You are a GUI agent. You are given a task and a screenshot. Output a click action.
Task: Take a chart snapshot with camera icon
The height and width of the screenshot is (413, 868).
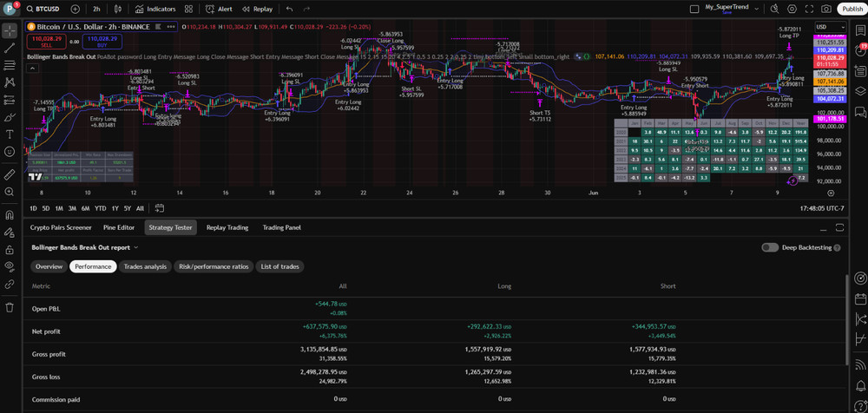coord(826,9)
